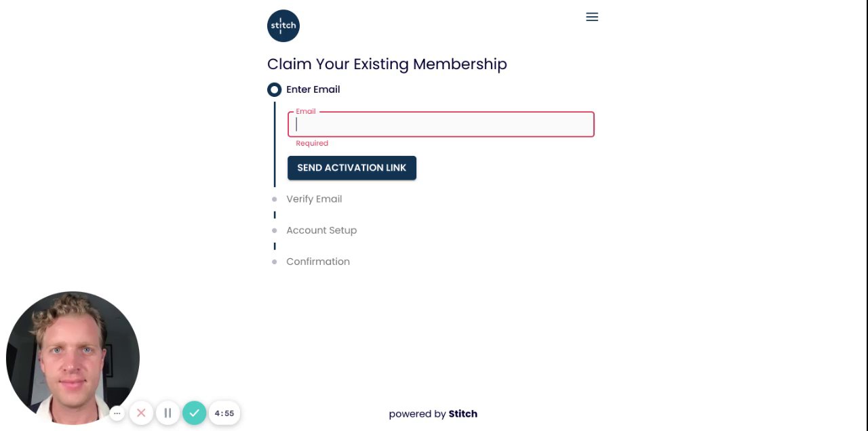Click the Stitch logo in the header
This screenshot has height=431, width=868.
283,26
